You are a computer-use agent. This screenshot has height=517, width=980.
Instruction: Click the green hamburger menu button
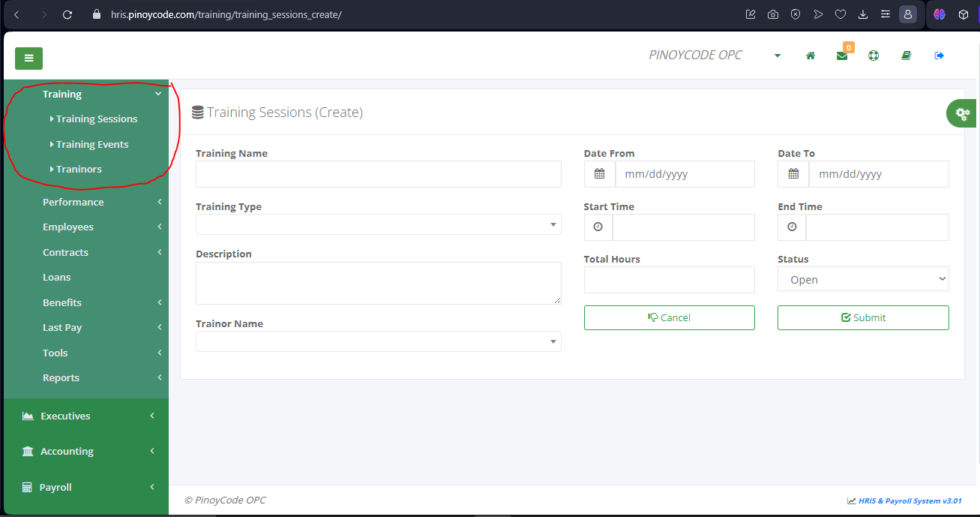tap(28, 58)
